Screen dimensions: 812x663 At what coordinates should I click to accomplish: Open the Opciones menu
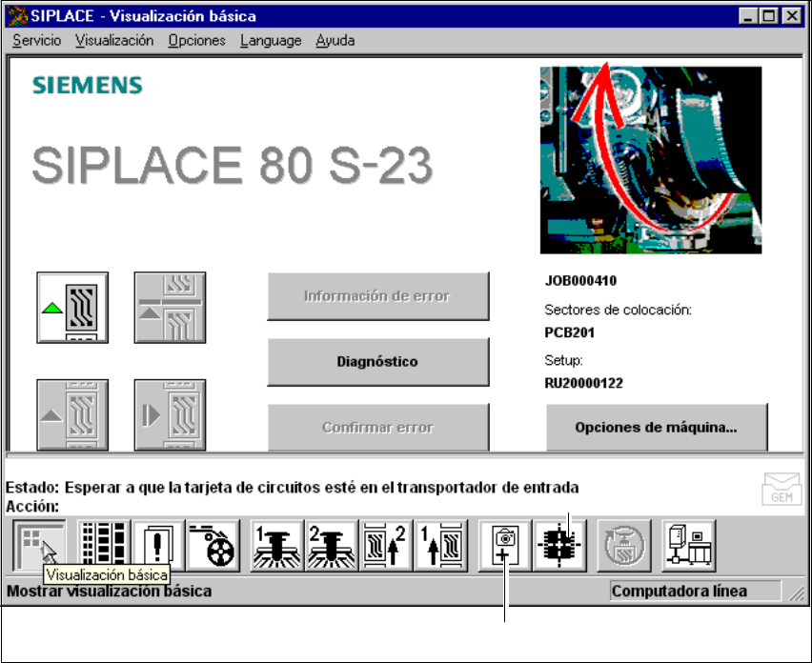click(x=196, y=40)
